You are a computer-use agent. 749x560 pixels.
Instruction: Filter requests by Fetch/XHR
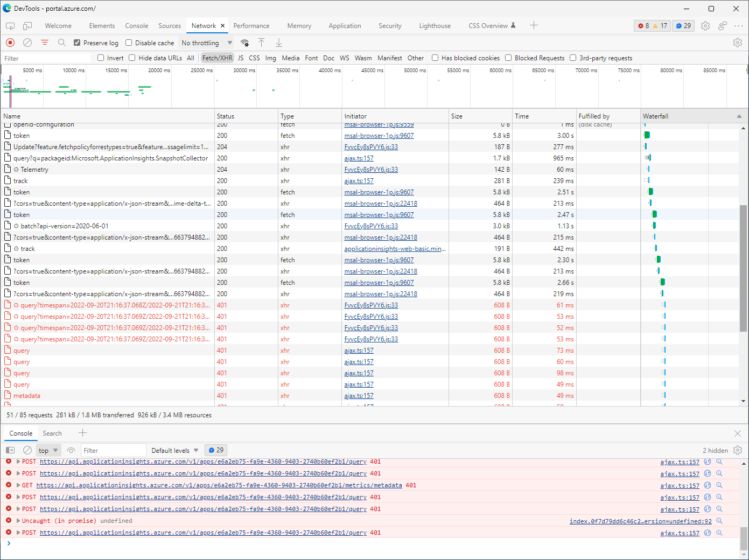coord(218,58)
